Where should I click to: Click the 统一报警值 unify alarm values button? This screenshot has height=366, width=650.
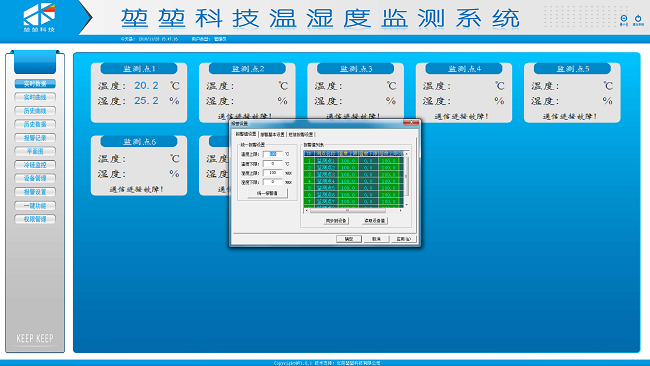pos(268,193)
